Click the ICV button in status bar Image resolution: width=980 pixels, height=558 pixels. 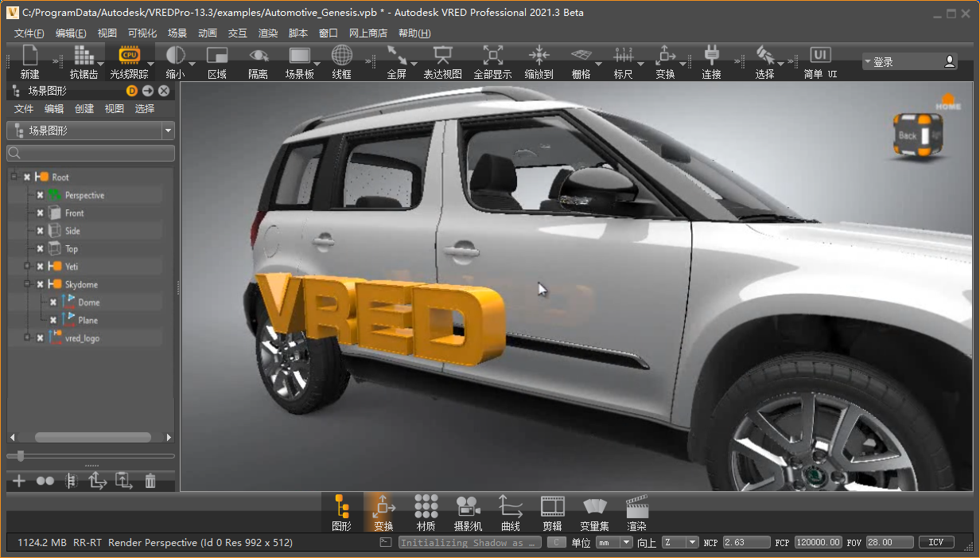click(x=936, y=542)
